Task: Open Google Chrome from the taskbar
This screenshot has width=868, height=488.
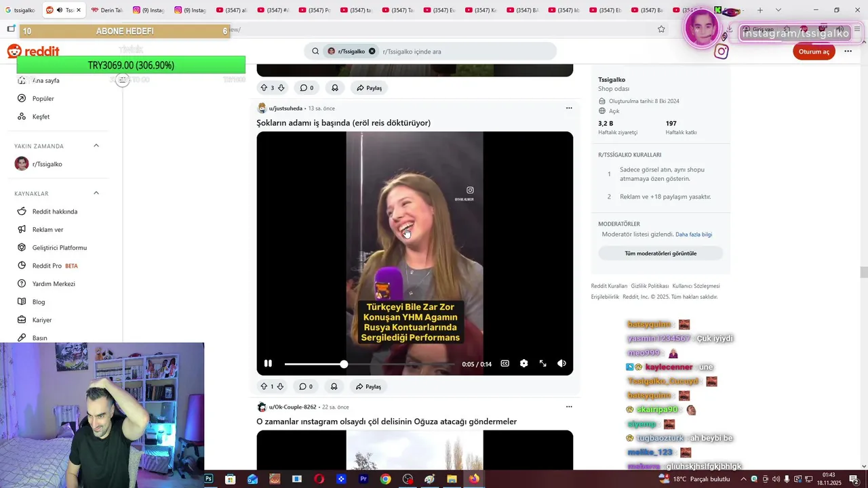Action: coord(385,479)
